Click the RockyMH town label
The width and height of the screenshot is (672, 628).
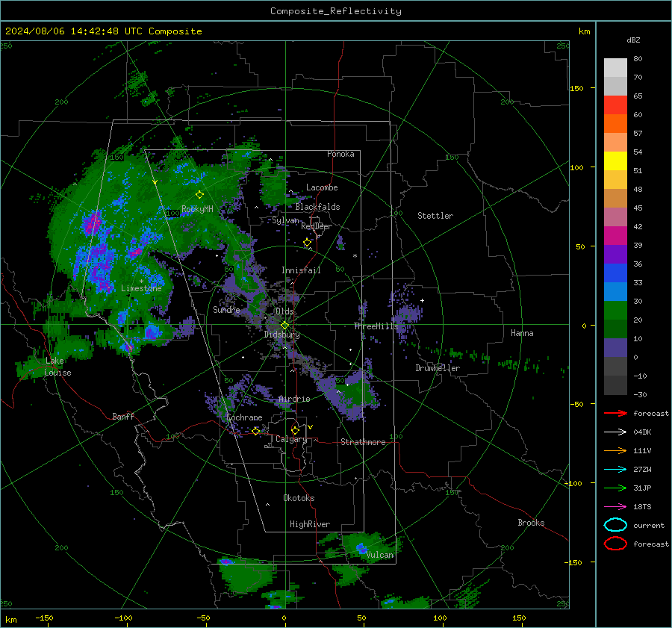[197, 209]
